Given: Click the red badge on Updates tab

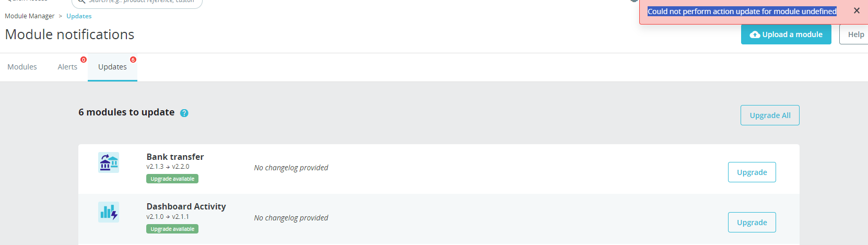Looking at the screenshot, I should 133,60.
